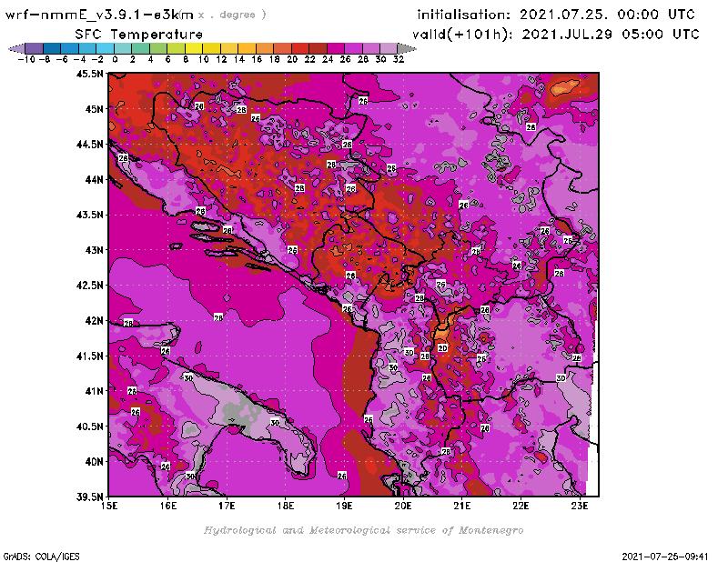Pick the legend color between 26 and 28

coord(353,48)
